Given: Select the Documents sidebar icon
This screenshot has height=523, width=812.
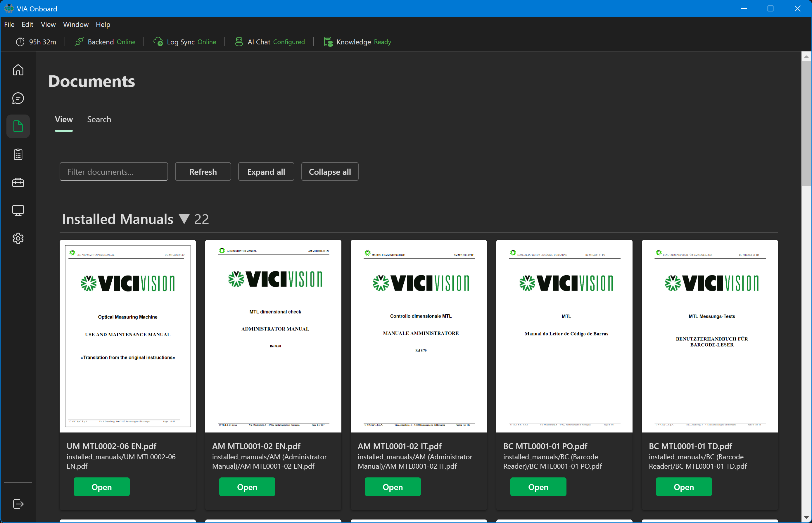Looking at the screenshot, I should pos(18,126).
